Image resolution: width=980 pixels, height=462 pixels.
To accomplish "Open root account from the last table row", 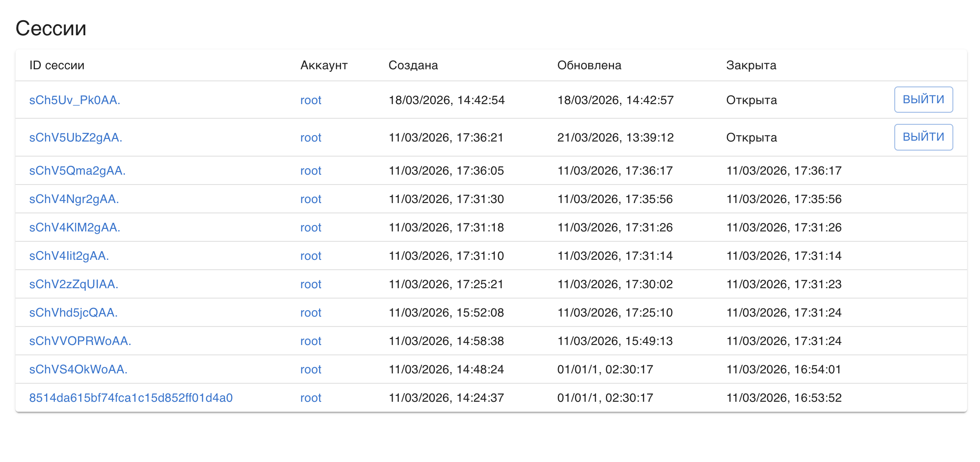I will 310,398.
